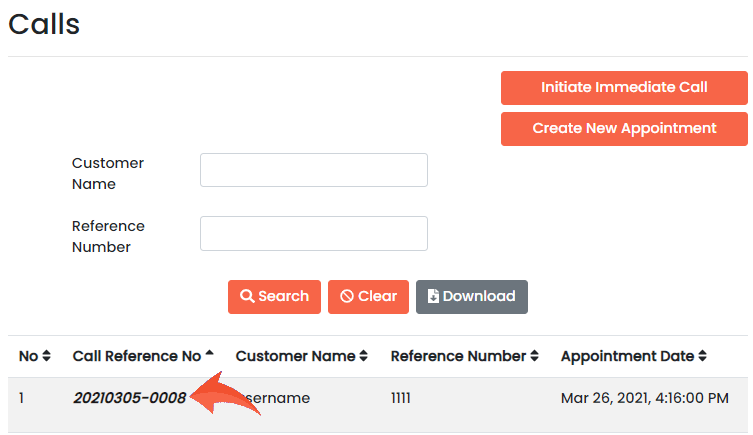Clear the search filters
This screenshot has width=753, height=435.
click(368, 297)
